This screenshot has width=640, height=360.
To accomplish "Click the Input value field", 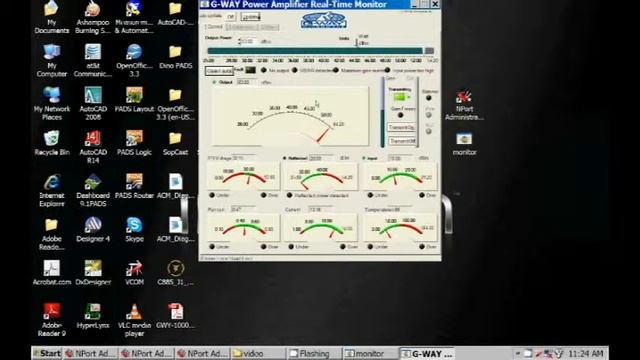I will pos(400,158).
